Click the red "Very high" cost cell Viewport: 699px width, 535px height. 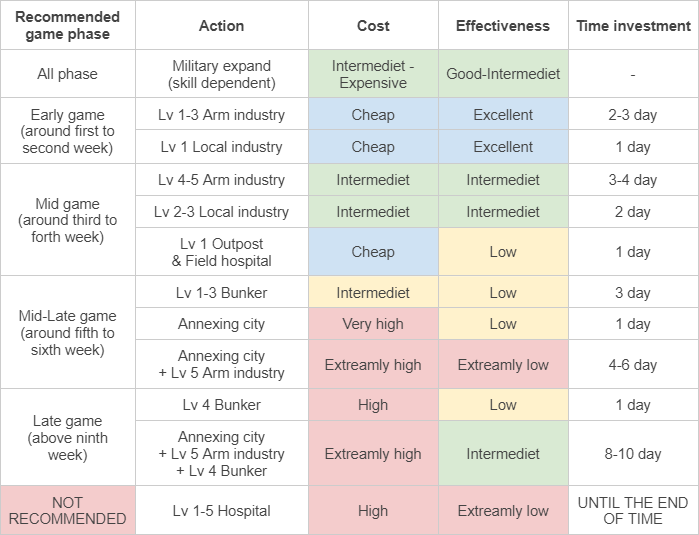coord(372,324)
